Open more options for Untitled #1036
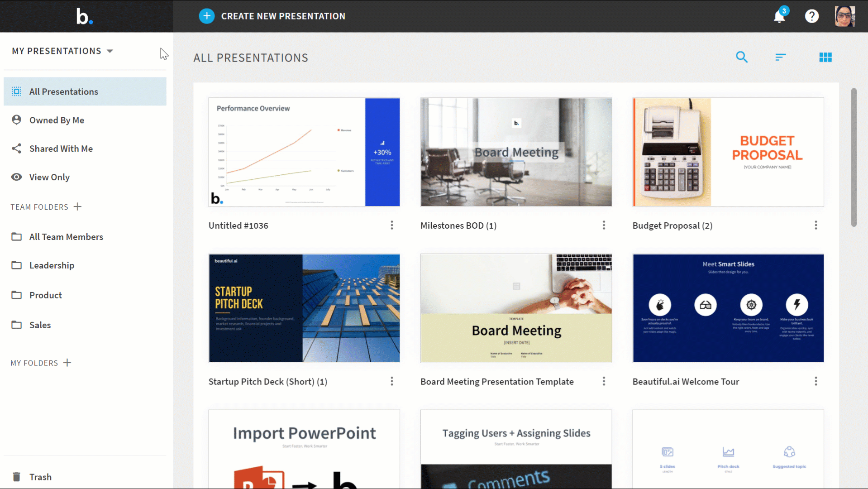 point(392,225)
